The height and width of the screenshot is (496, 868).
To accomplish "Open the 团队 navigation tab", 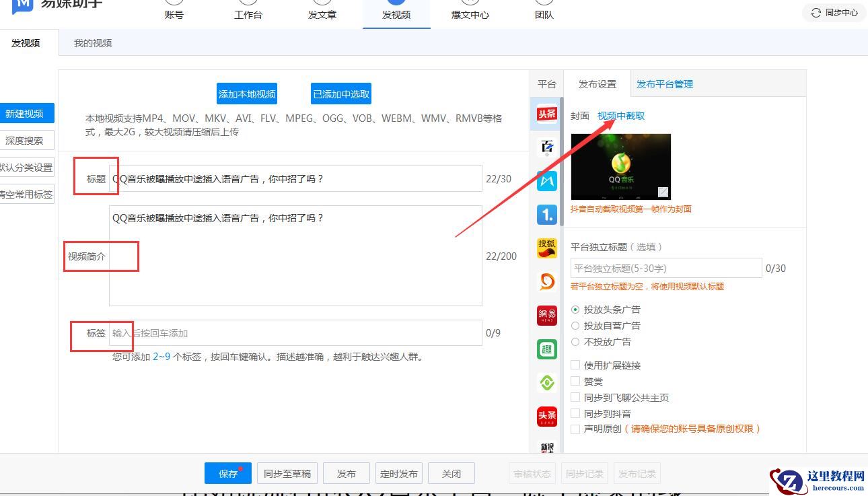I will [x=544, y=14].
